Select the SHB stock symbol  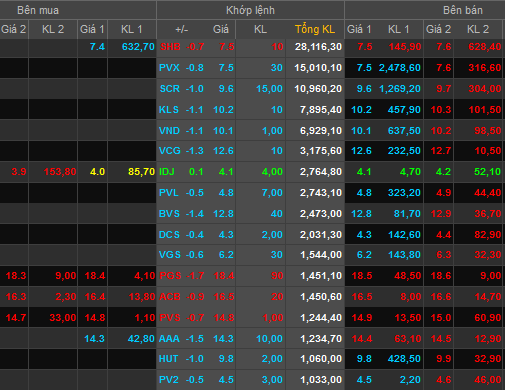(170, 47)
